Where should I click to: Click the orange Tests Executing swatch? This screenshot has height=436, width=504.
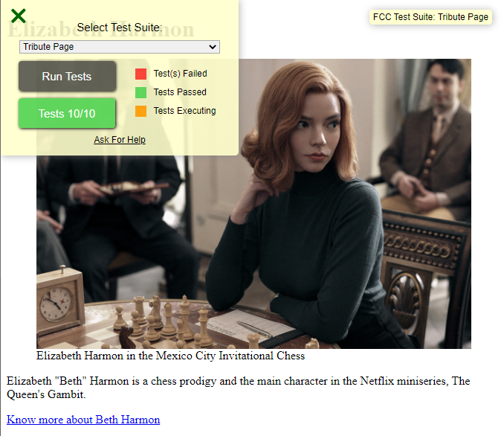pyautogui.click(x=140, y=111)
